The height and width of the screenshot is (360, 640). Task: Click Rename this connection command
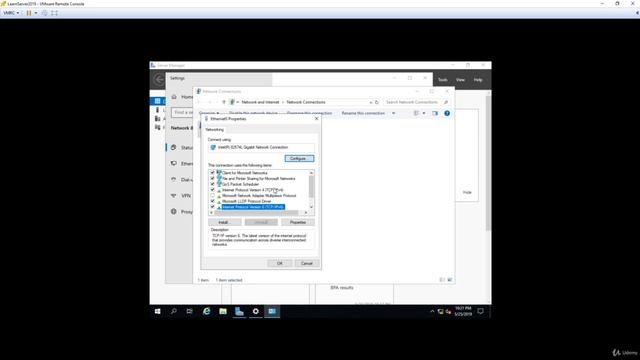pyautogui.click(x=363, y=113)
